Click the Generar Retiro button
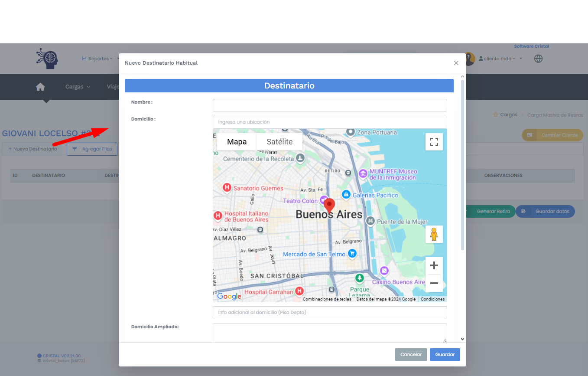The width and height of the screenshot is (588, 376). [490, 211]
